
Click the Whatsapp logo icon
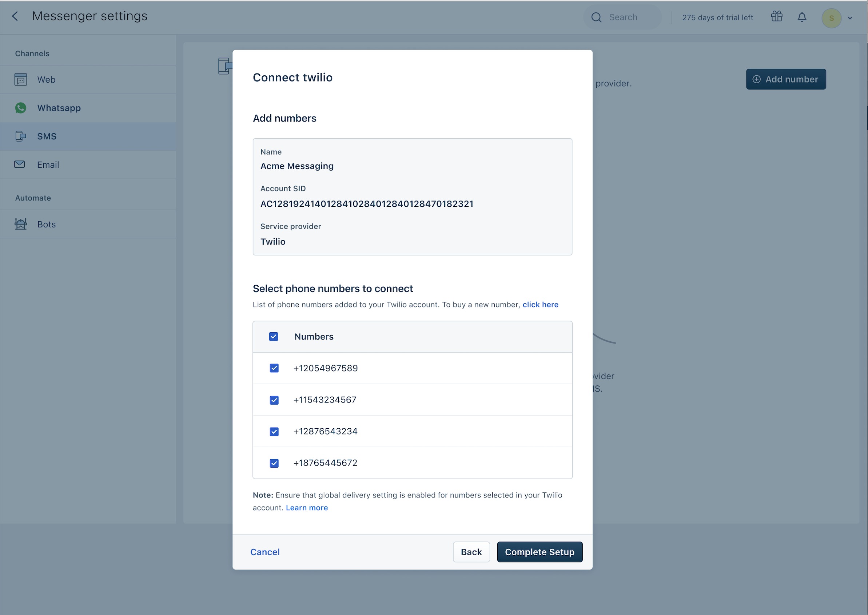tap(20, 108)
